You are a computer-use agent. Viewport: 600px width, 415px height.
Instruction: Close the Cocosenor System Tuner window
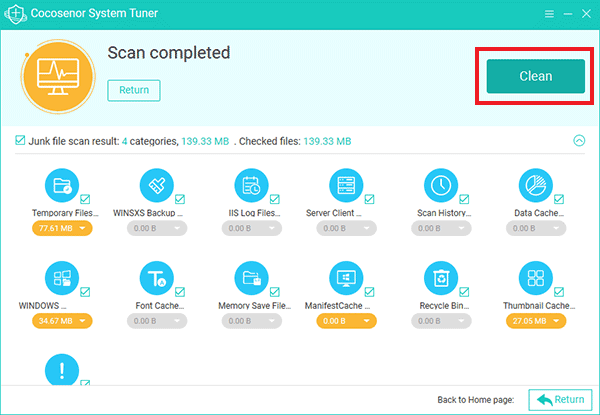click(x=586, y=14)
